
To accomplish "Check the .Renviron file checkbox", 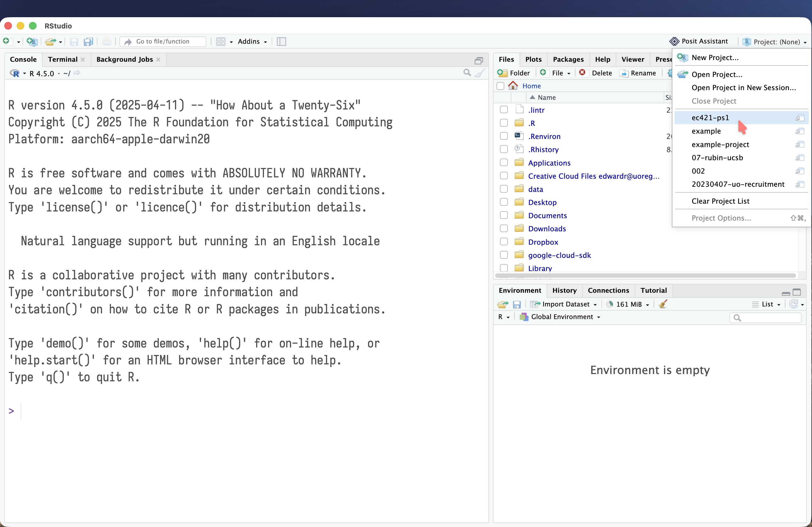I will tap(503, 136).
